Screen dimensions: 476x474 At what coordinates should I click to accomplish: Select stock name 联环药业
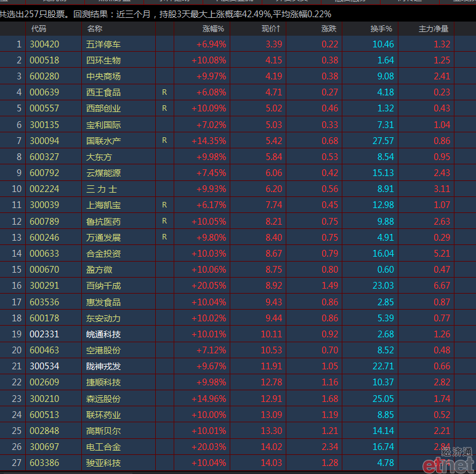103,414
